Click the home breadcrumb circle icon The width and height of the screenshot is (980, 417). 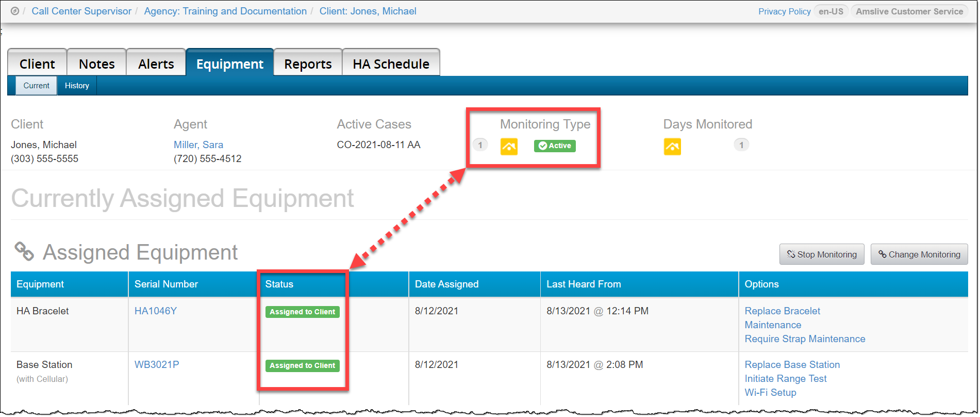point(15,11)
